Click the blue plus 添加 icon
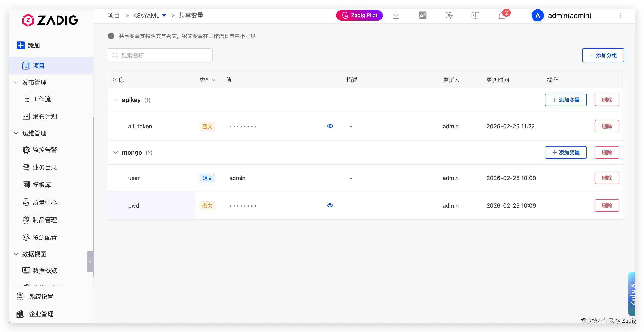Viewport: 644px width, 332px height. click(x=21, y=46)
